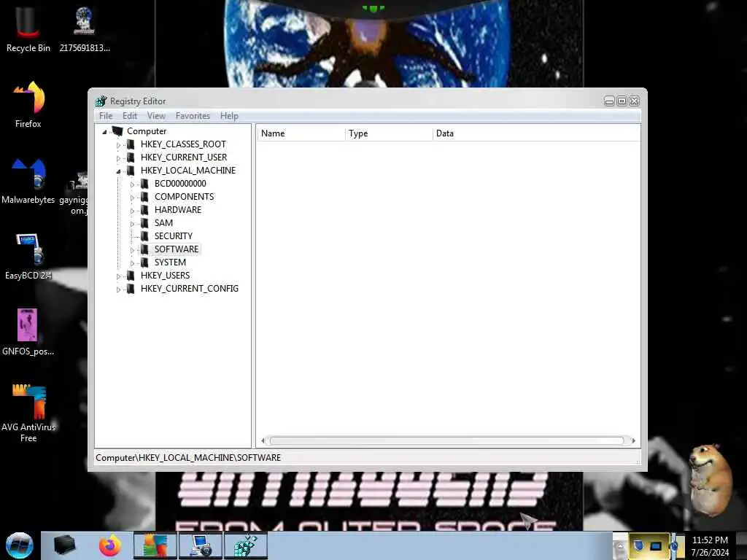Viewport: 747px width, 560px height.
Task: Click HKEY_CURRENT_USER folder icon
Action: pos(131,157)
